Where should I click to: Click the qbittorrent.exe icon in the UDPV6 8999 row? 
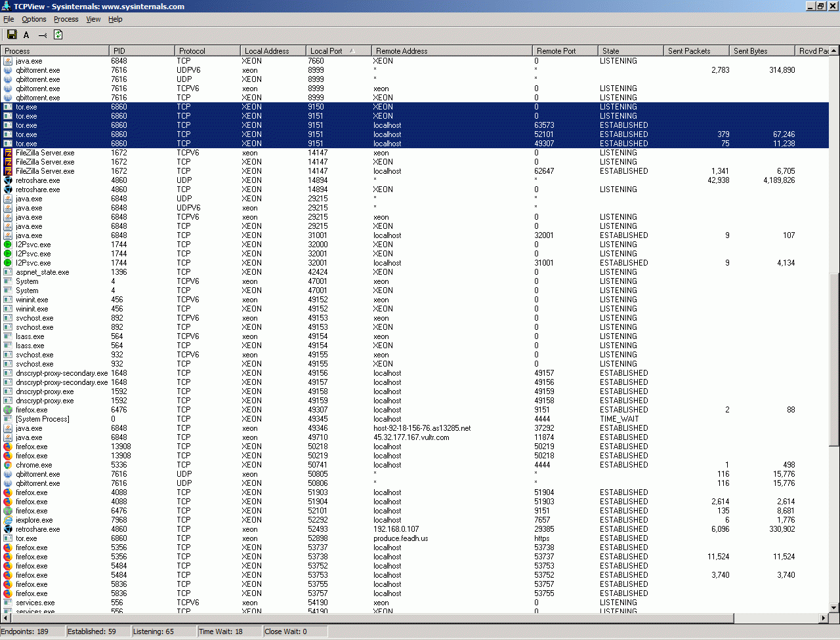tap(8, 70)
